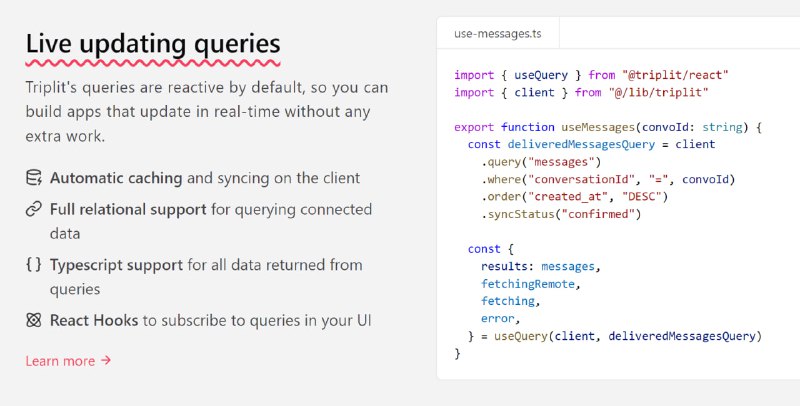
Task: Click the fetchingRemote code line
Action: point(531,284)
